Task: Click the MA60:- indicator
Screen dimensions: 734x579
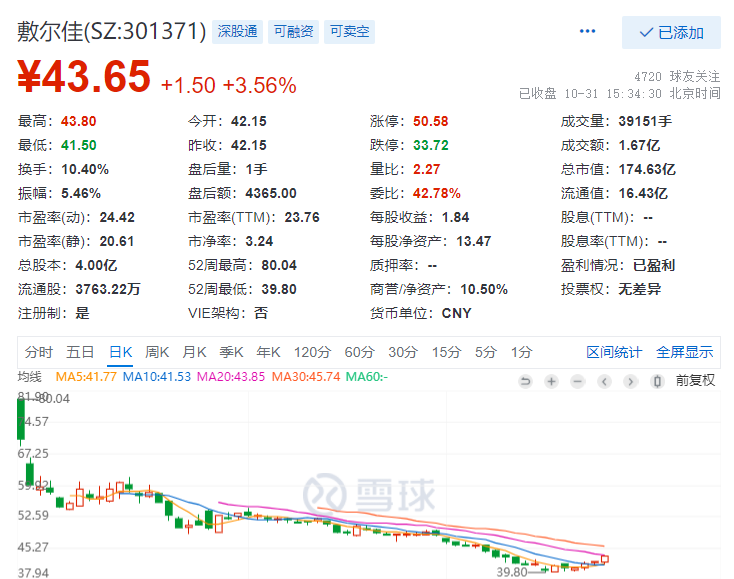Action: coord(367,376)
